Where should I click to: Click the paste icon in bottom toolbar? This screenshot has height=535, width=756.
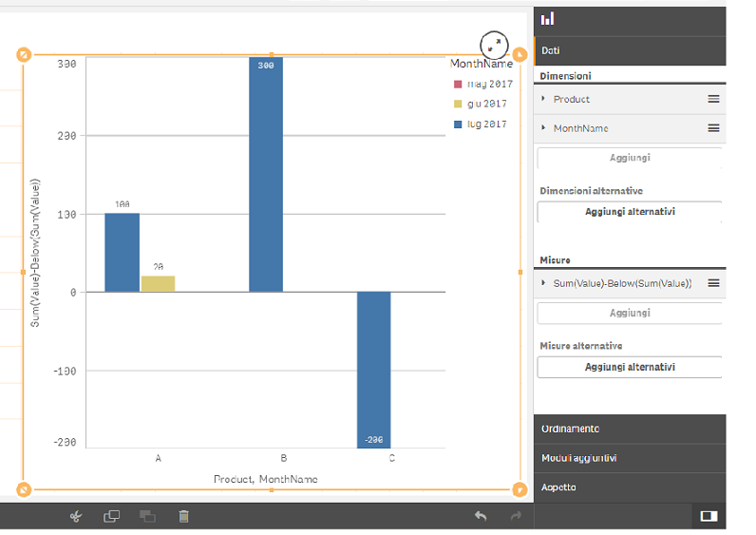tap(147, 517)
